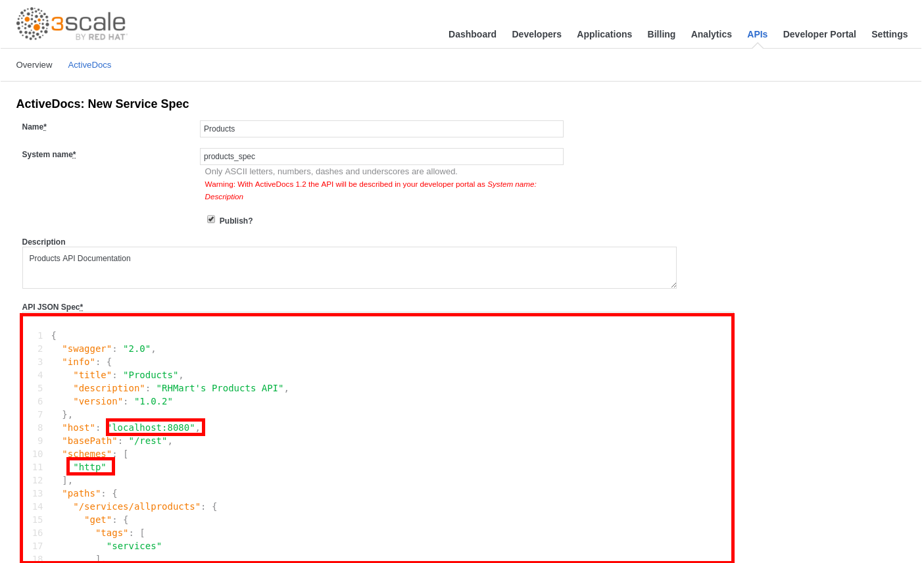The width and height of the screenshot is (924, 563).
Task: Navigate to the Billing page
Action: [x=661, y=34]
